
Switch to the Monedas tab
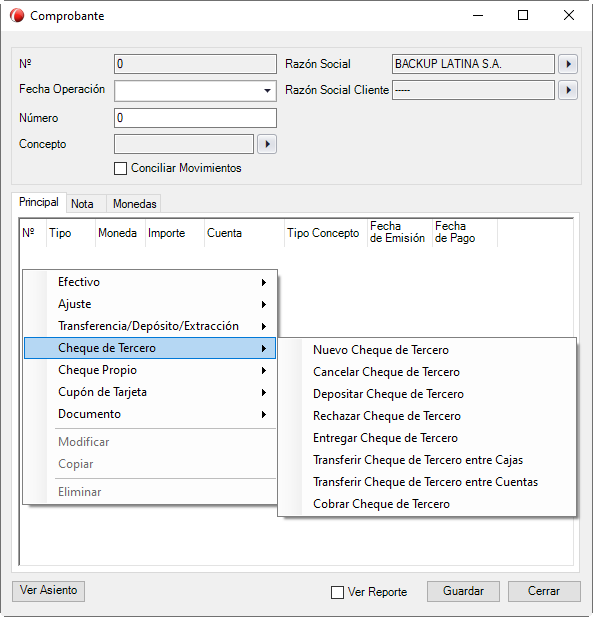tap(134, 204)
